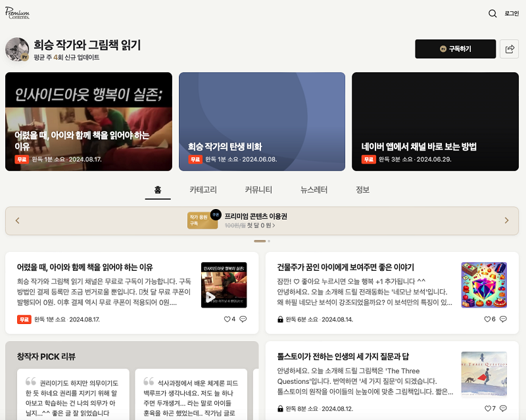
Task: Open comments on the first article
Action: [243, 319]
